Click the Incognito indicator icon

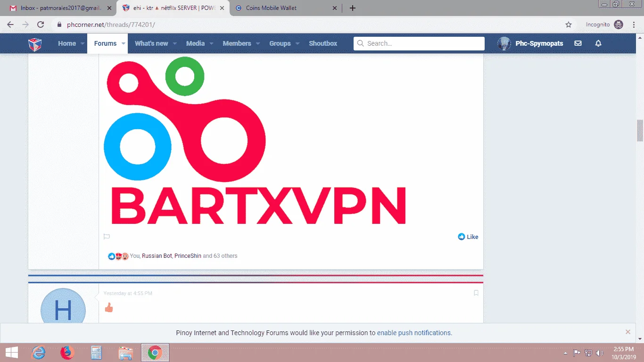point(619,25)
